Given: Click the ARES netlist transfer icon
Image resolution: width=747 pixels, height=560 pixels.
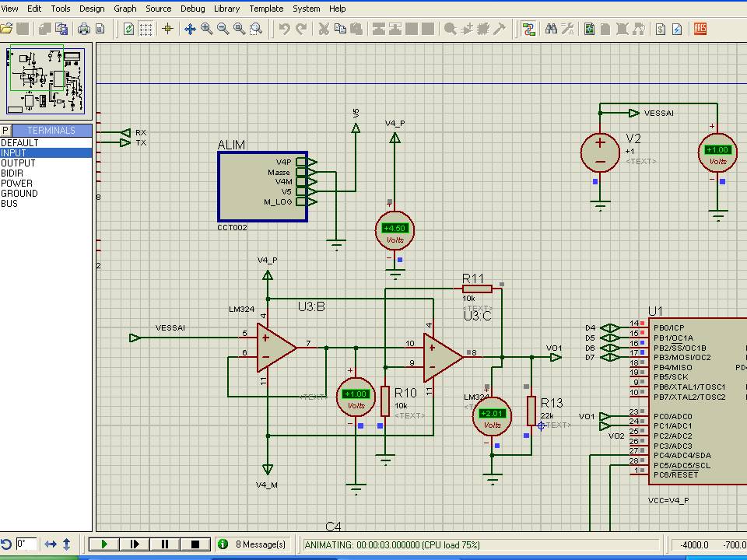Looking at the screenshot, I should click(700, 29).
